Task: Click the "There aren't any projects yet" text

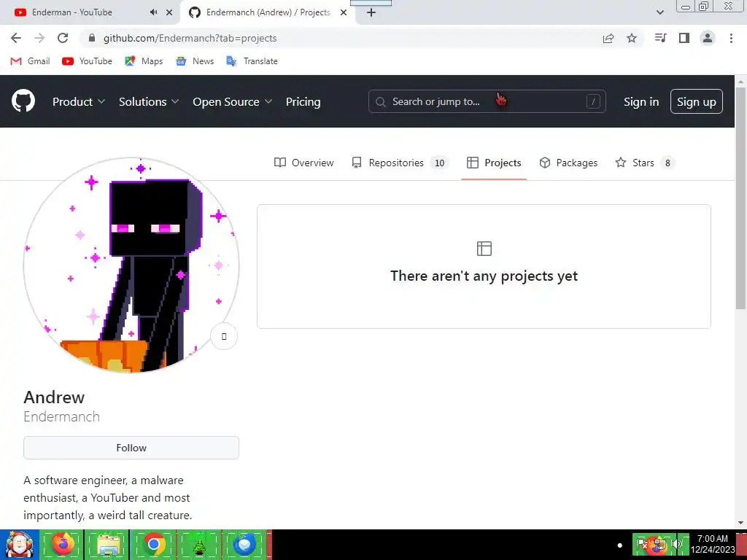Action: (484, 276)
